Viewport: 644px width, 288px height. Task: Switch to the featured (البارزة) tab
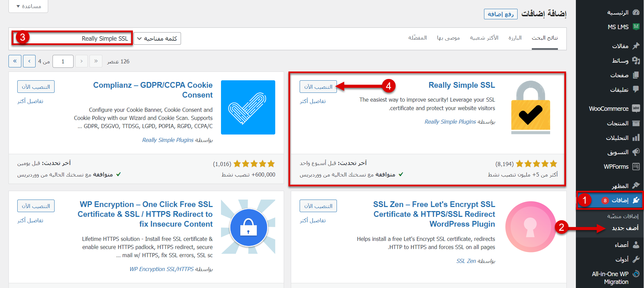pos(515,38)
